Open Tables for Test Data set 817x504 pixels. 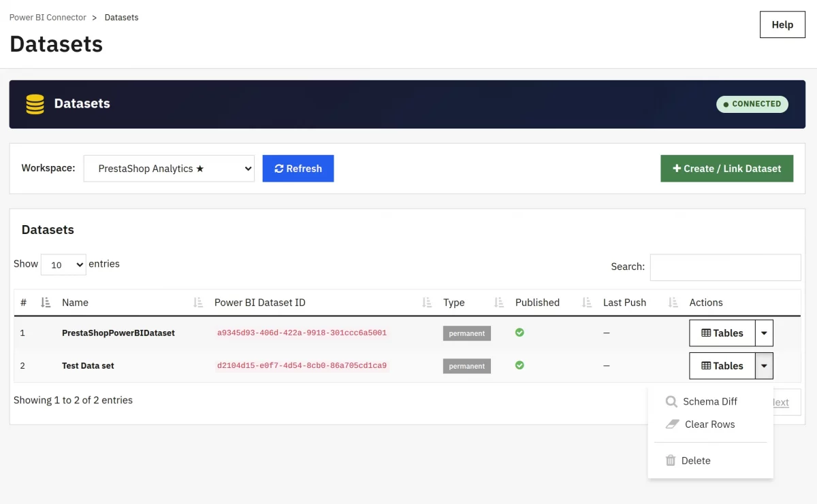(x=722, y=366)
